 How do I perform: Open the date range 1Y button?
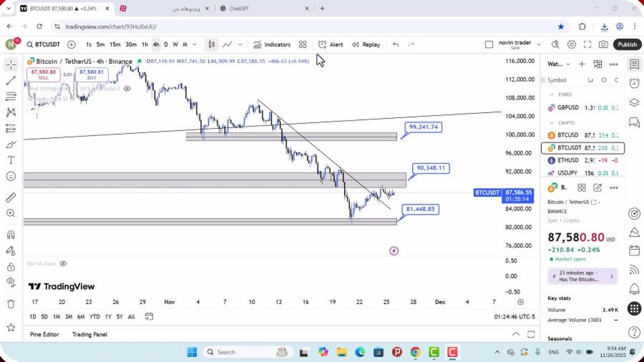pyautogui.click(x=108, y=316)
